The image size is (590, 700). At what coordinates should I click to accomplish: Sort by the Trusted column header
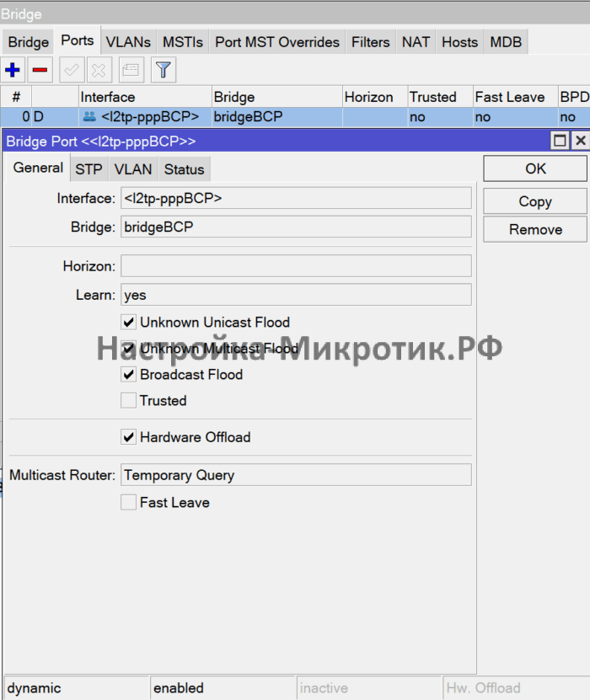point(440,97)
